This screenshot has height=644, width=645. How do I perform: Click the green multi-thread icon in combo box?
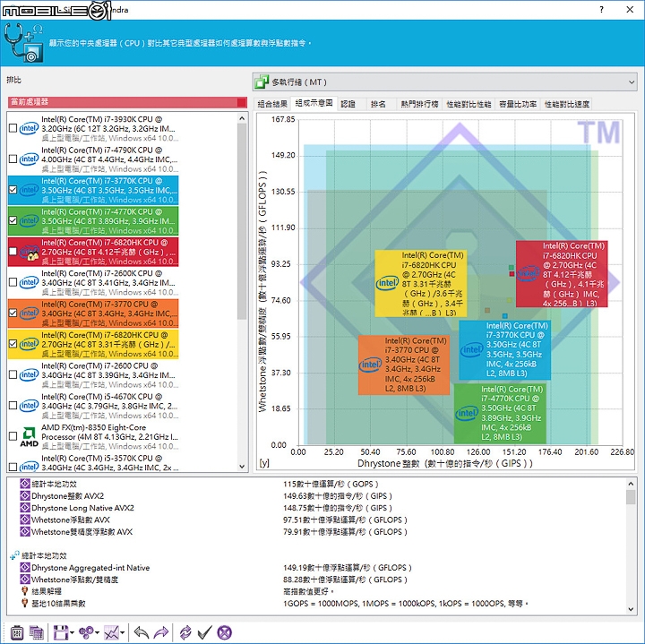pyautogui.click(x=262, y=82)
